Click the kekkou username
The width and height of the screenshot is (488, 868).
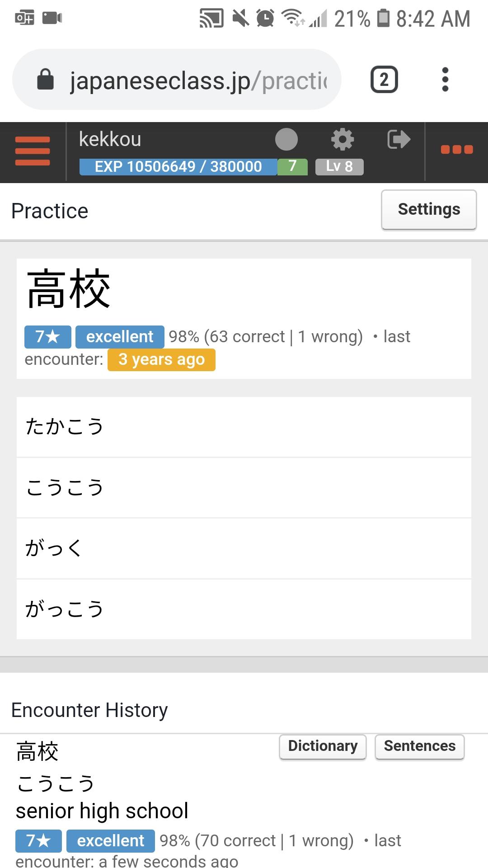pyautogui.click(x=110, y=139)
